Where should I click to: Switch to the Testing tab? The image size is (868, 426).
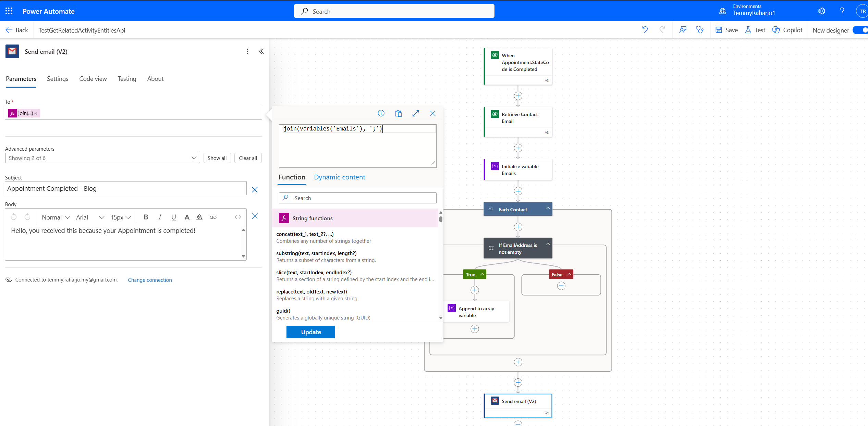(x=127, y=79)
